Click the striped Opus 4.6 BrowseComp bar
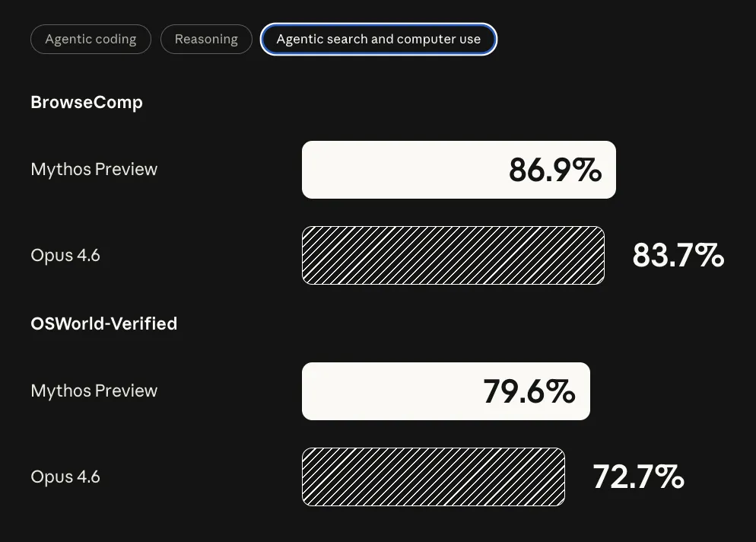 (x=453, y=255)
